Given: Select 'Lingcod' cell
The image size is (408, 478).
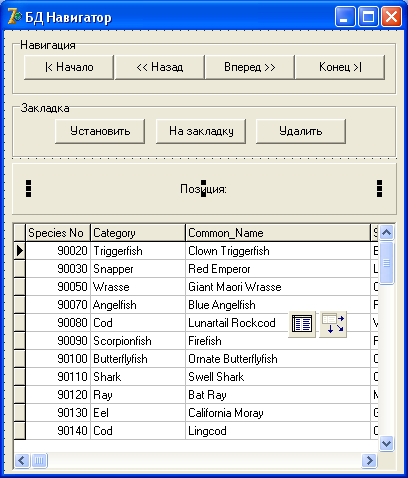Looking at the screenshot, I should coord(278,431).
